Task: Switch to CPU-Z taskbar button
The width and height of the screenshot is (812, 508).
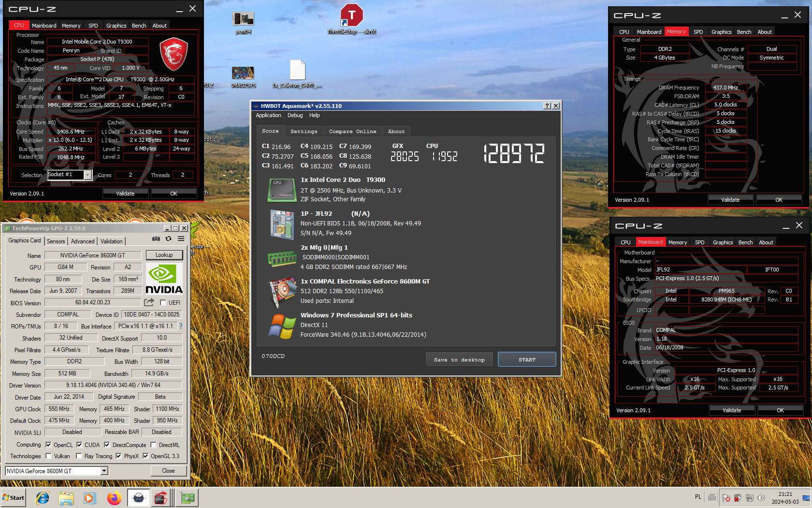Action: 161,498
